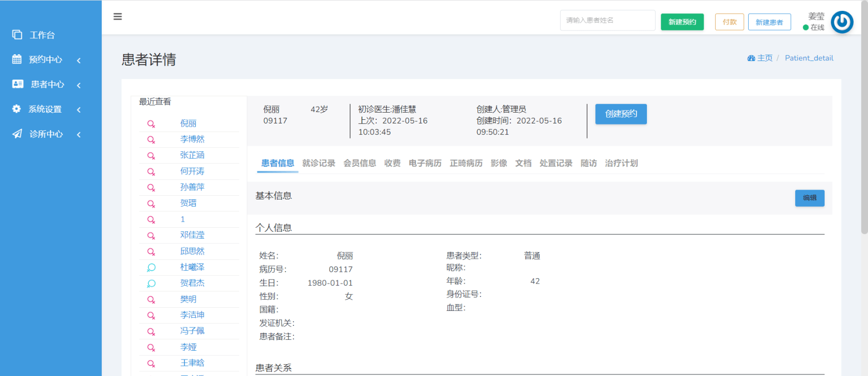Open the 就诊记录 tab
Viewport: 868px width, 376px height.
[319, 163]
